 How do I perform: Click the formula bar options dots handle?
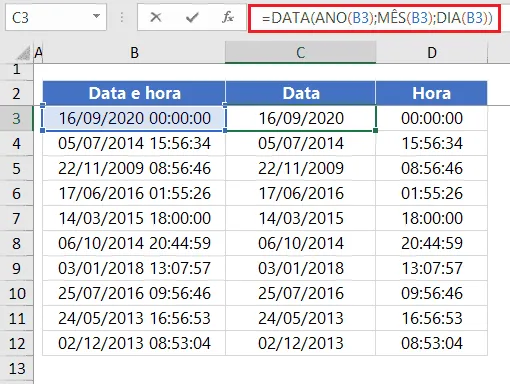pyautogui.click(x=122, y=17)
